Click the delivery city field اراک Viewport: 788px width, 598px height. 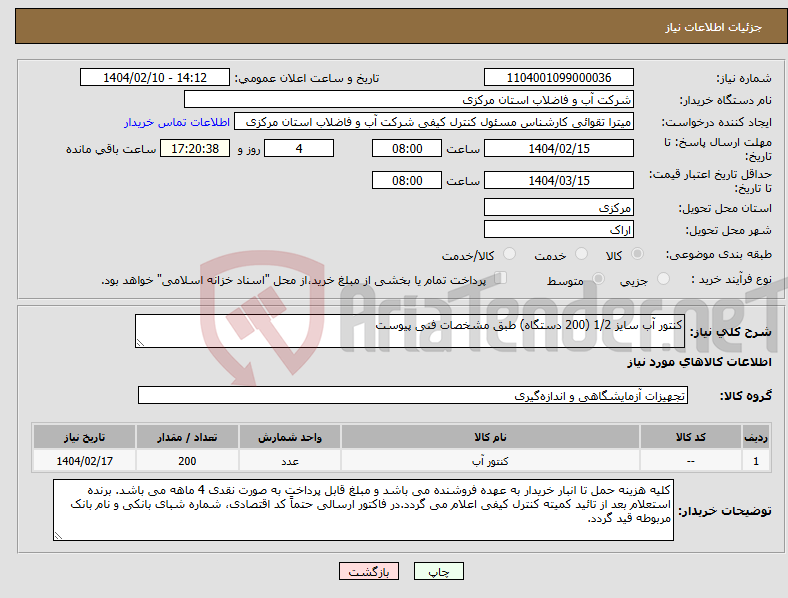click(559, 230)
